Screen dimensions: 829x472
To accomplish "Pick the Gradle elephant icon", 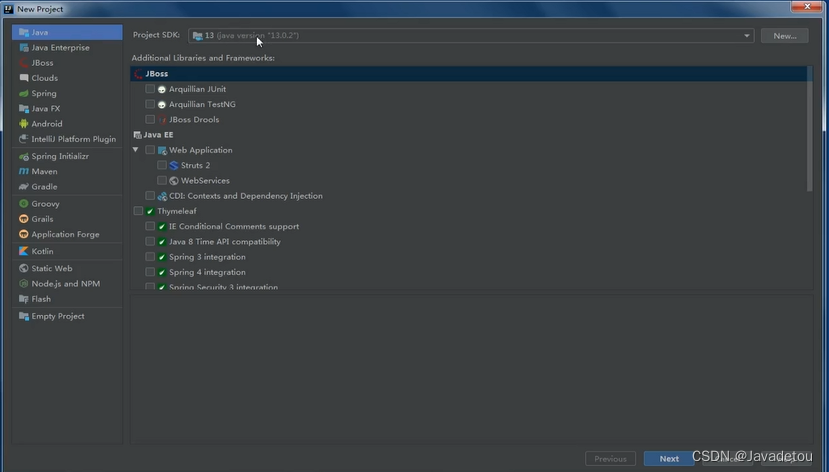I will click(24, 187).
